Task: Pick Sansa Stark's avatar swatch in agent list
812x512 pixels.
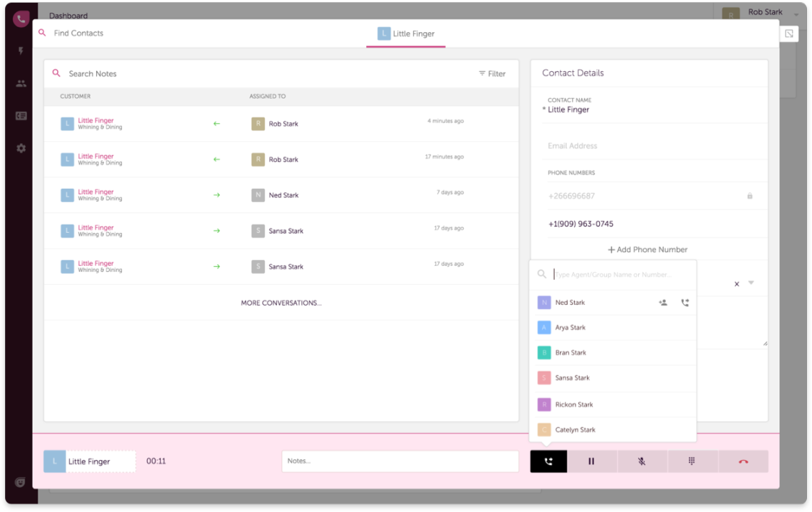Action: point(546,377)
